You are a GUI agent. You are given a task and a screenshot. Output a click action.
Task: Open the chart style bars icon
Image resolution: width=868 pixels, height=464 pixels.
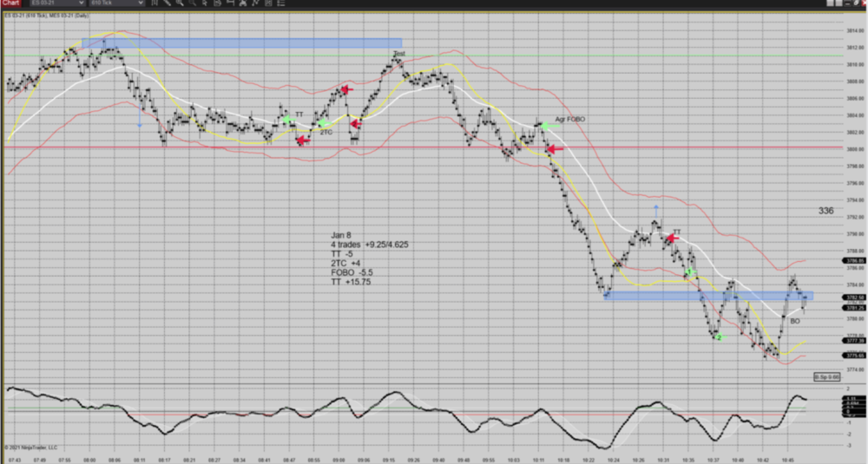[x=154, y=3]
